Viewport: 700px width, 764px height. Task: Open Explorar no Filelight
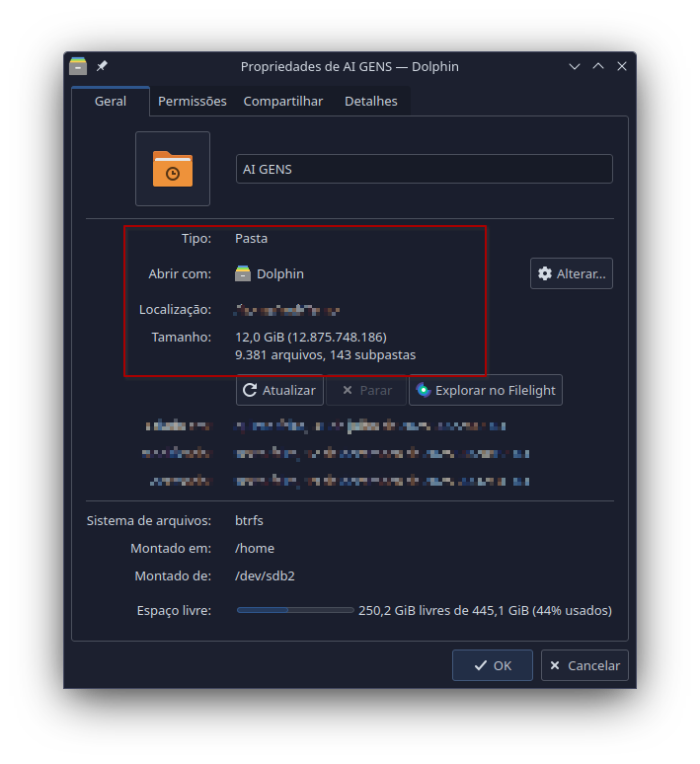tap(486, 390)
